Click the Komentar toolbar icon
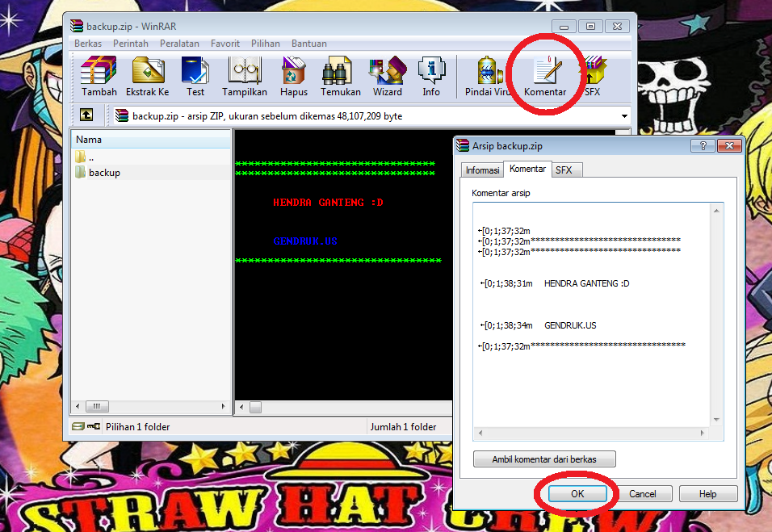Screen dimensions: 772x532 click(x=545, y=76)
